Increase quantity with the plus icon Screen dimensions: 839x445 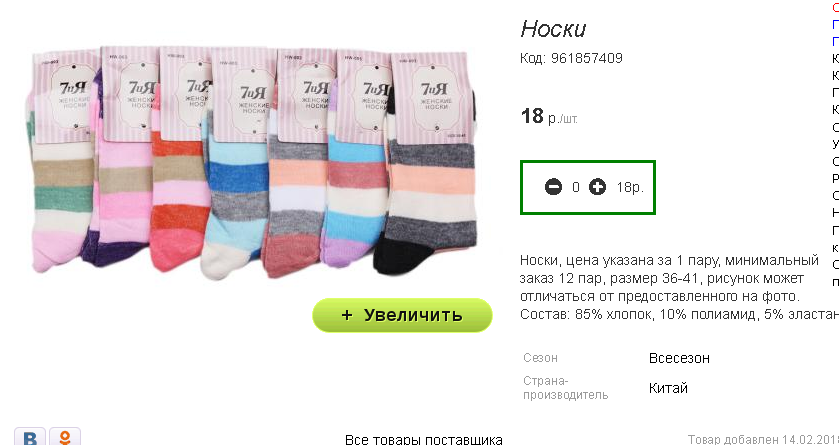pos(597,187)
